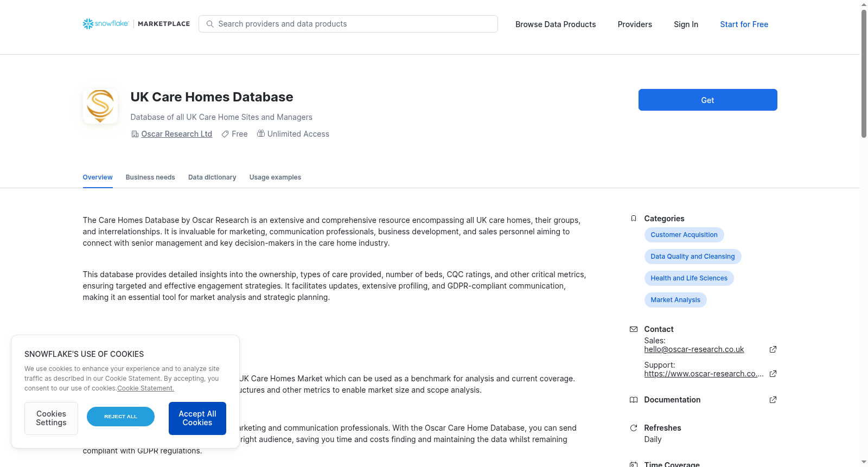868x467 pixels.
Task: Switch to the Business needs tab
Action: [150, 177]
